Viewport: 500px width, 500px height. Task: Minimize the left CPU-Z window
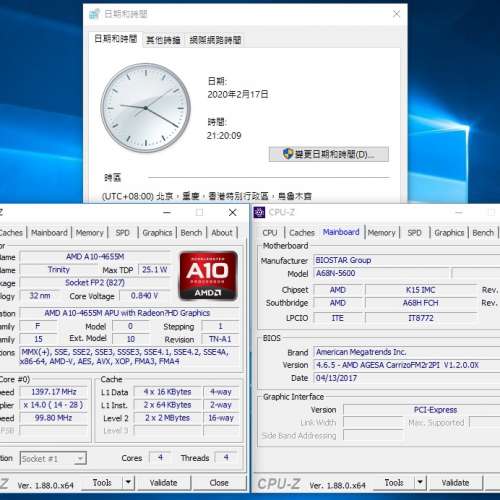pos(167,212)
